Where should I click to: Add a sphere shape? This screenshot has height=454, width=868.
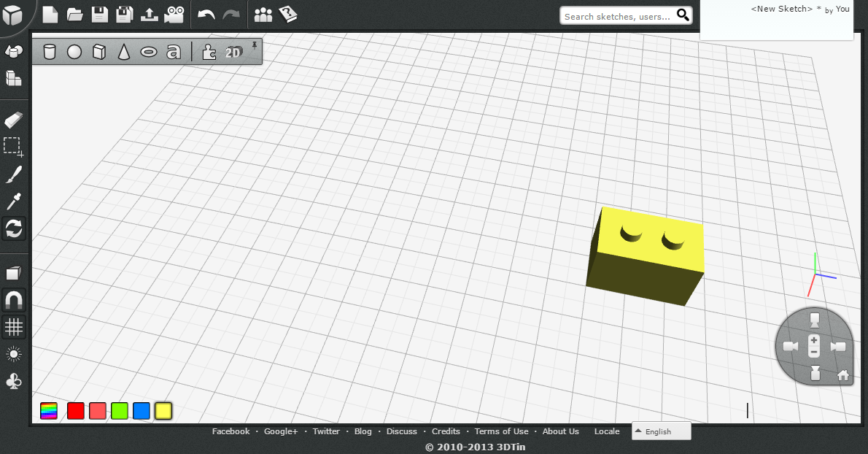point(74,52)
